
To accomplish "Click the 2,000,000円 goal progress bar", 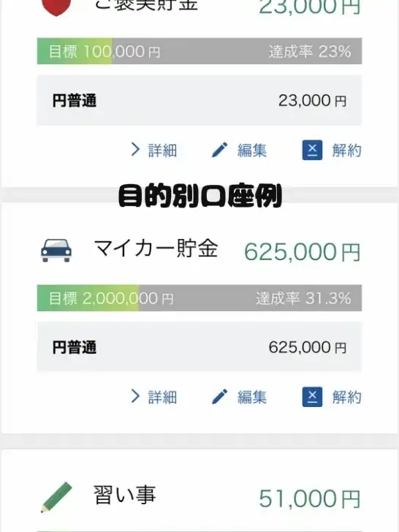I will [x=199, y=298].
